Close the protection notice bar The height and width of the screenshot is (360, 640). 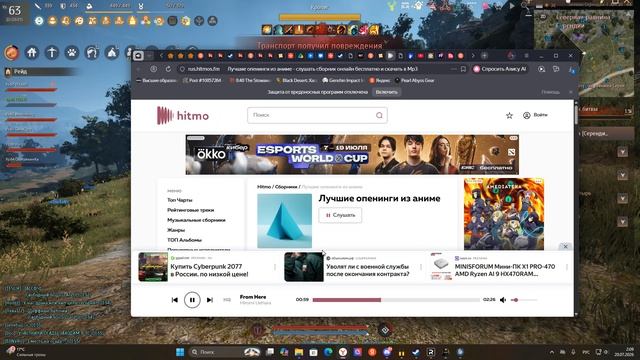571,92
